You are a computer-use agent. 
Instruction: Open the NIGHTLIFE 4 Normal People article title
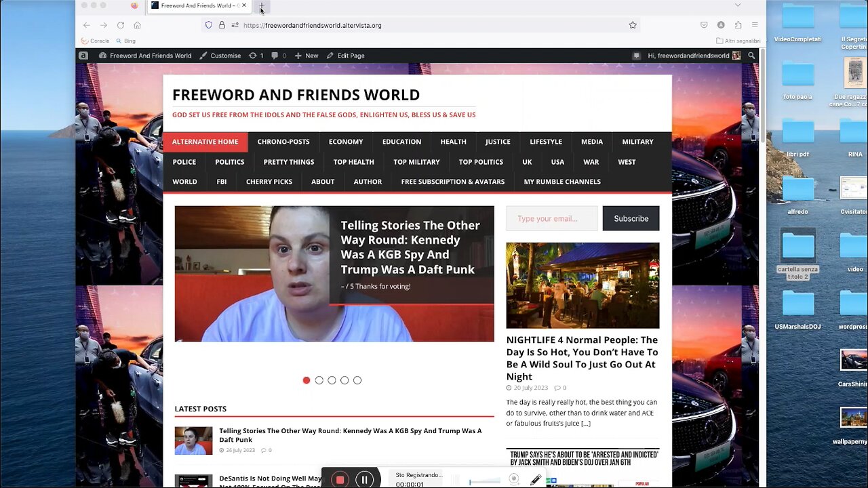tap(582, 358)
